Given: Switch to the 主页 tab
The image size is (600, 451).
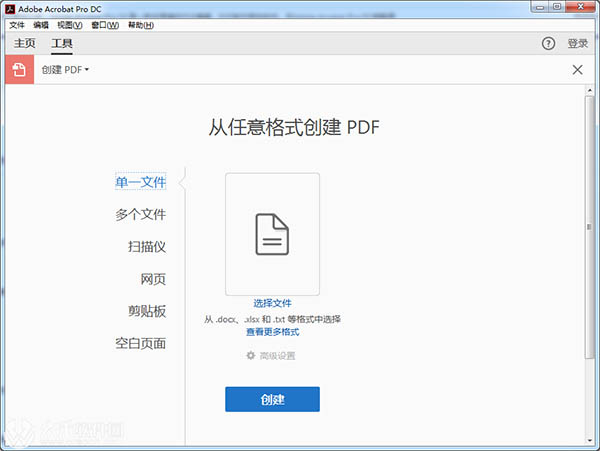Looking at the screenshot, I should click(24, 43).
